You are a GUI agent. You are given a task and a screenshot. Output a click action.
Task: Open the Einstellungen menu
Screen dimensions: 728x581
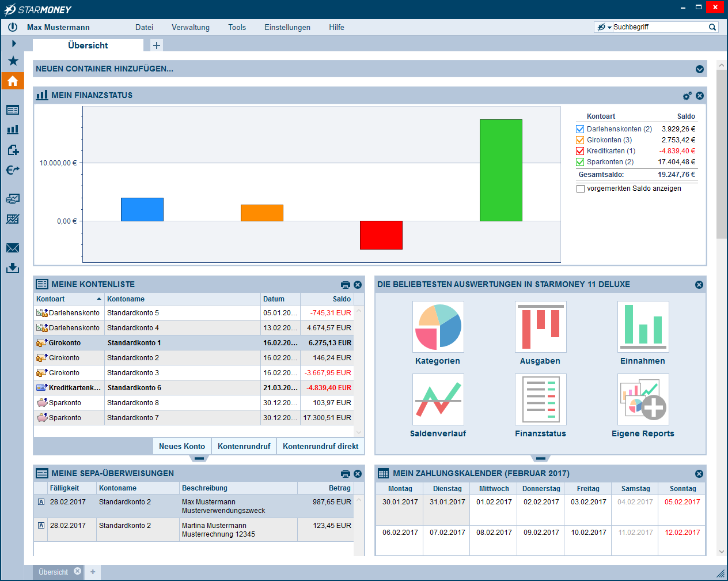pos(287,27)
